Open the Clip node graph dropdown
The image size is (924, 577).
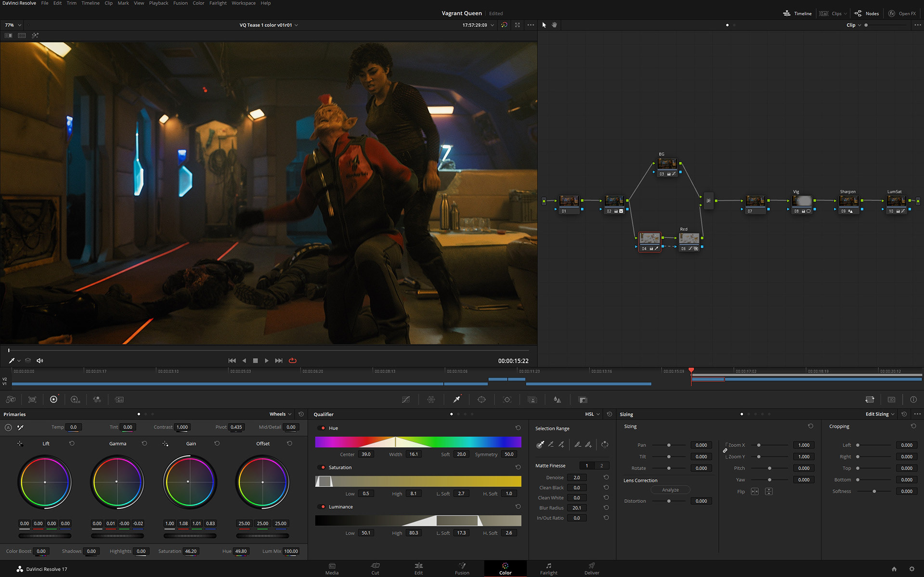click(x=854, y=25)
